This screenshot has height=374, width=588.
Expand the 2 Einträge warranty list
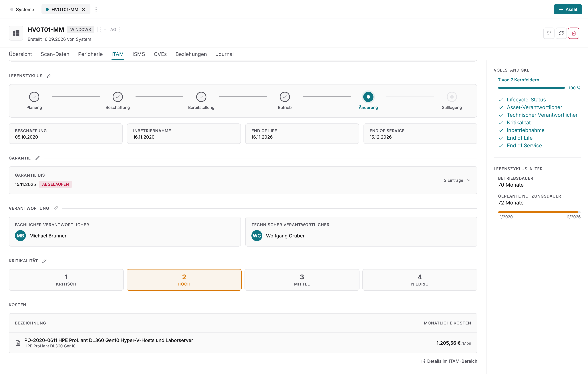[x=457, y=180]
